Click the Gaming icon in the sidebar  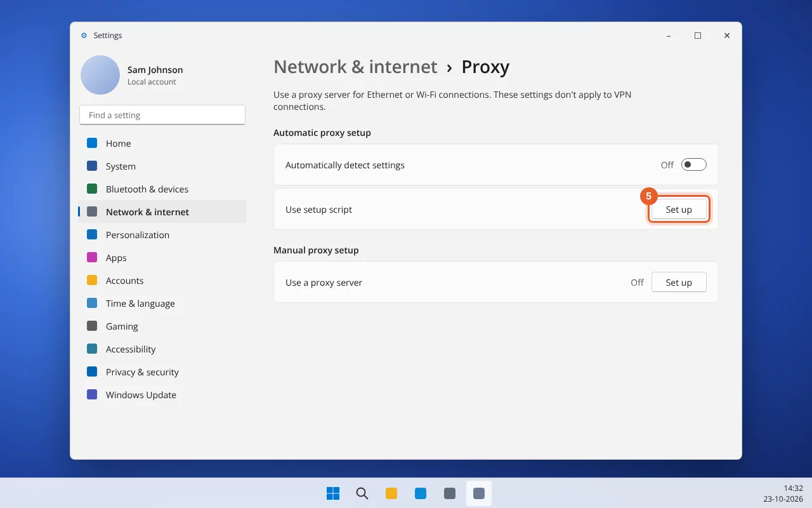coord(92,326)
